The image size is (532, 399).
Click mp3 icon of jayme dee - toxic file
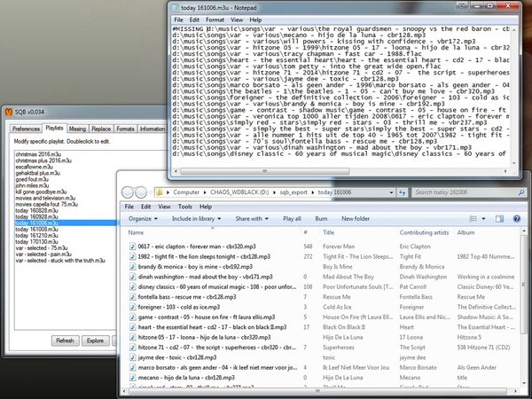[x=133, y=357]
